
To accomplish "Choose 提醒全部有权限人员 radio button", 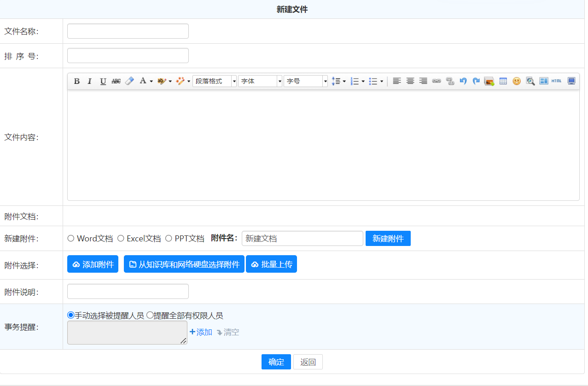I will (x=150, y=316).
